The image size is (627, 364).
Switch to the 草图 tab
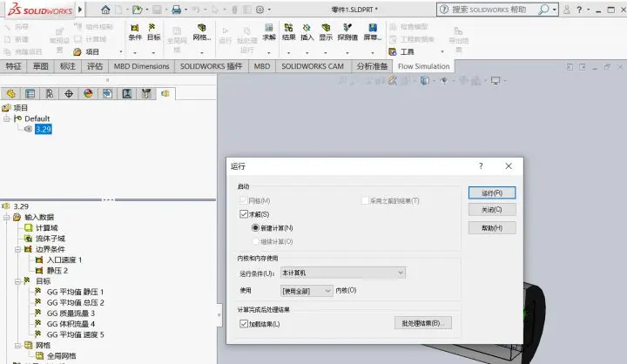point(40,66)
